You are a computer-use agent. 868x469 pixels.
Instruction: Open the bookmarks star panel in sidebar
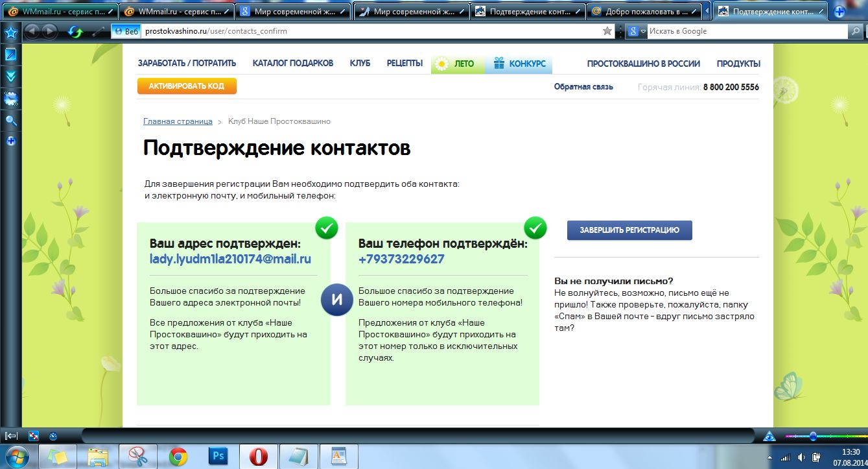click(x=10, y=32)
